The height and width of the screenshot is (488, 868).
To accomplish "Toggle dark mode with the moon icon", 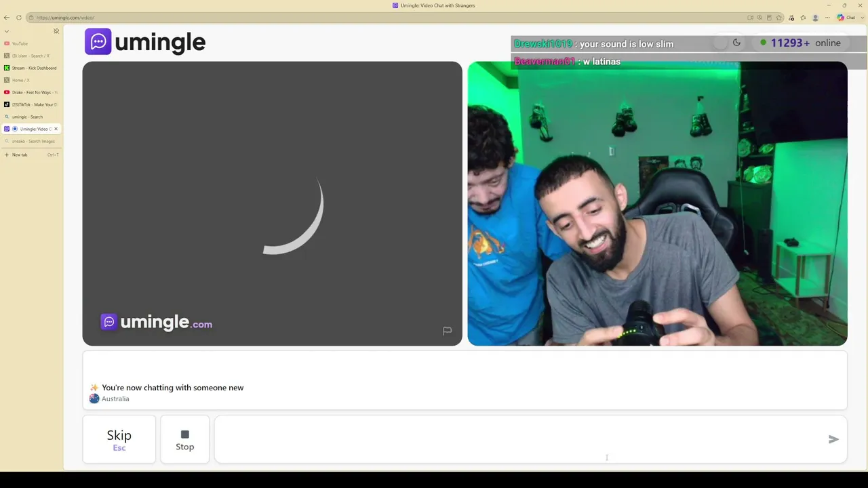I will (x=736, y=43).
